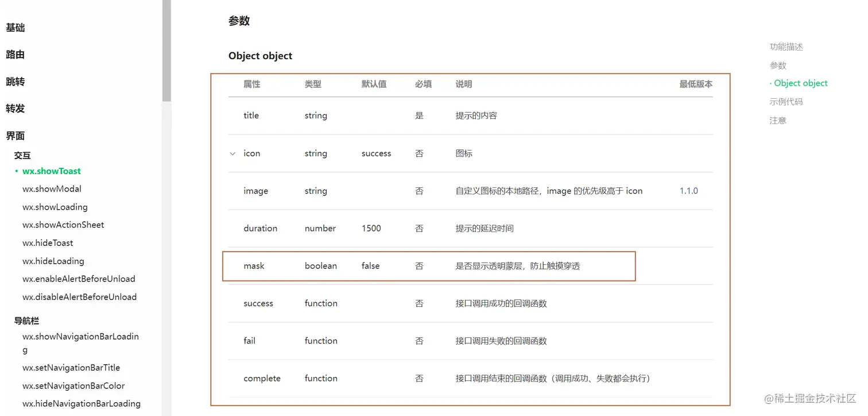Click the description 接口调用成功的回调函数

tap(501, 303)
